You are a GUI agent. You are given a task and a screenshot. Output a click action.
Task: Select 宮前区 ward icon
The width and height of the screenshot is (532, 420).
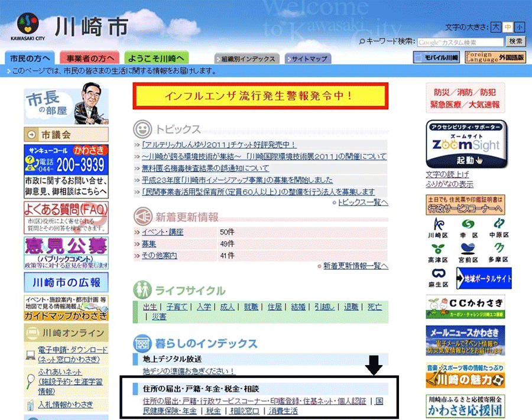pos(468,253)
